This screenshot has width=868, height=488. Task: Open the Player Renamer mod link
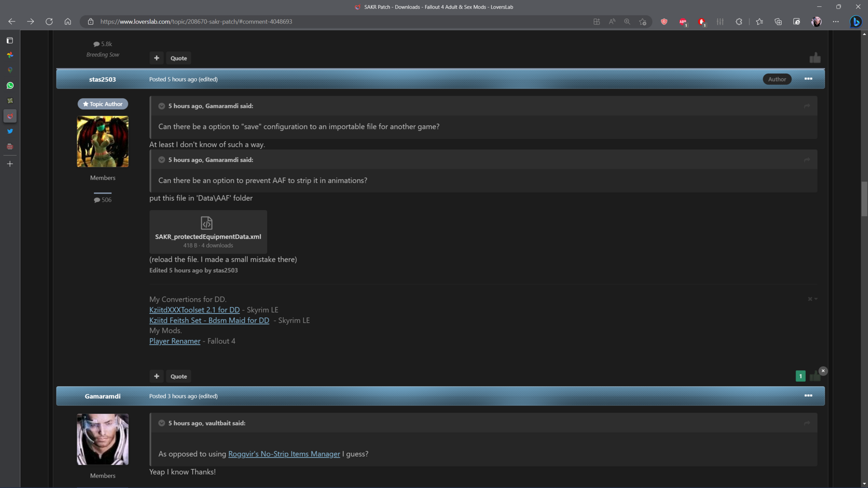click(175, 341)
